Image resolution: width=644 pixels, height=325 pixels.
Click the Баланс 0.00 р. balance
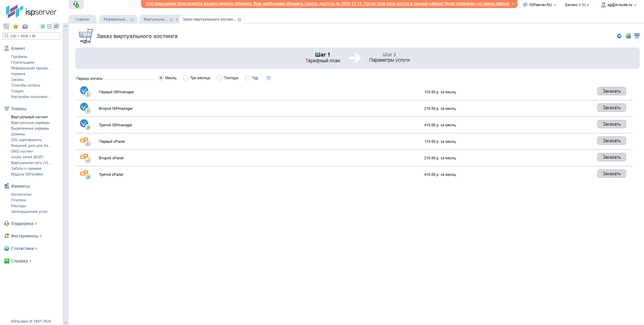click(x=577, y=5)
